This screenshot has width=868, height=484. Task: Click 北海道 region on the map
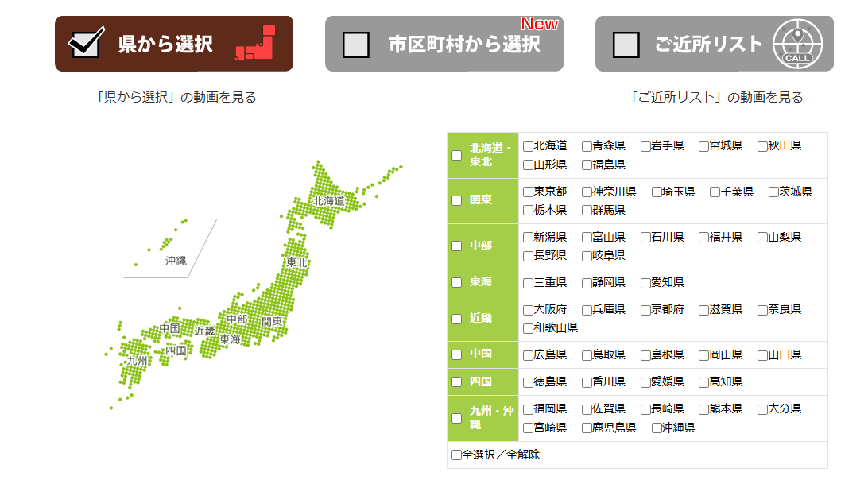coord(329,200)
